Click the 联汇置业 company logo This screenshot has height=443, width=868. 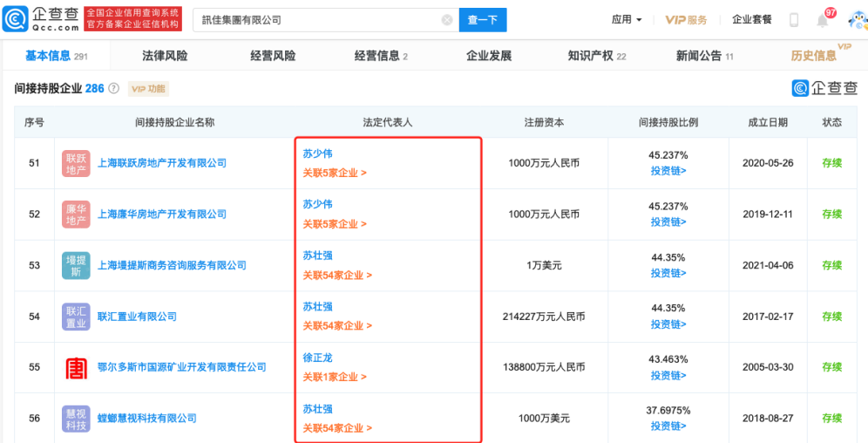[x=76, y=317]
